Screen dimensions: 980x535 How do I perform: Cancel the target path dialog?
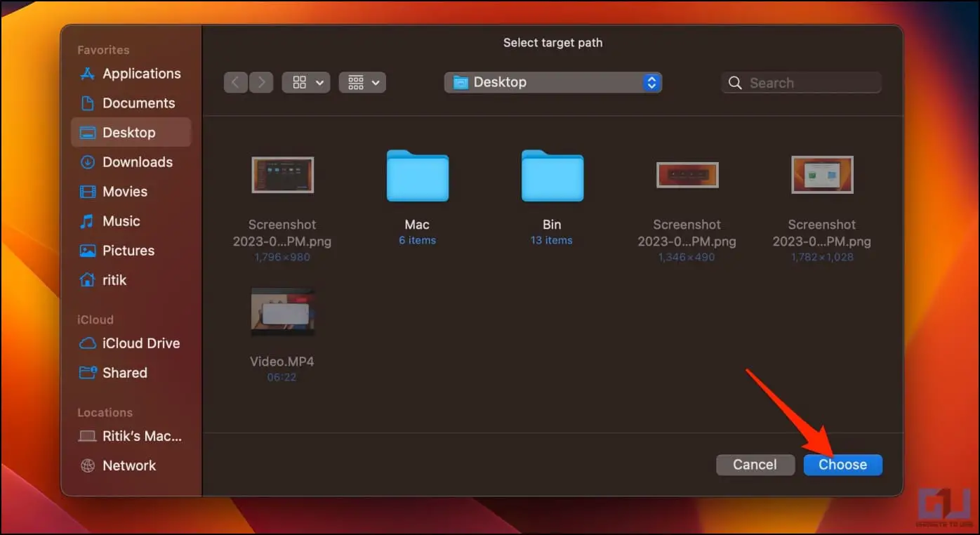(755, 465)
